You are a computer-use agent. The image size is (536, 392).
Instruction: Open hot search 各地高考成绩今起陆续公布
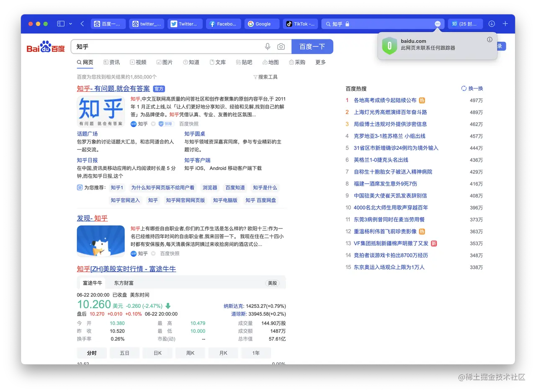pos(385,100)
